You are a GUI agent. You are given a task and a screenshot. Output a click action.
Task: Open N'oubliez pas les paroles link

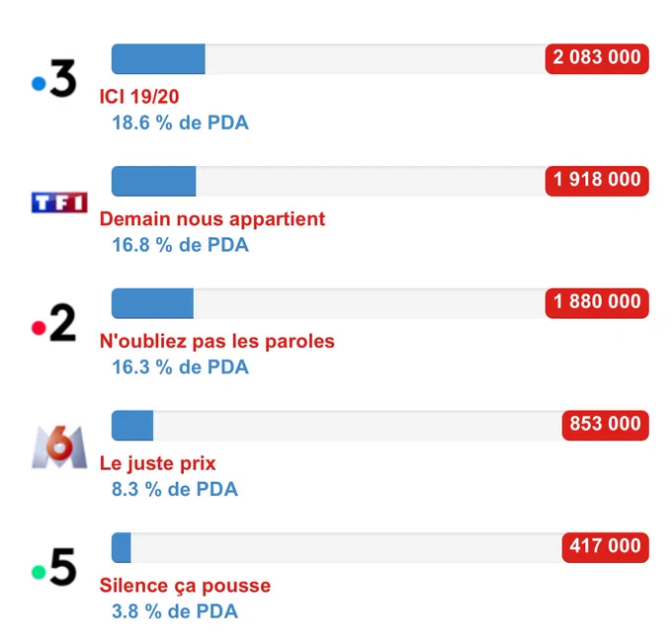(x=216, y=341)
